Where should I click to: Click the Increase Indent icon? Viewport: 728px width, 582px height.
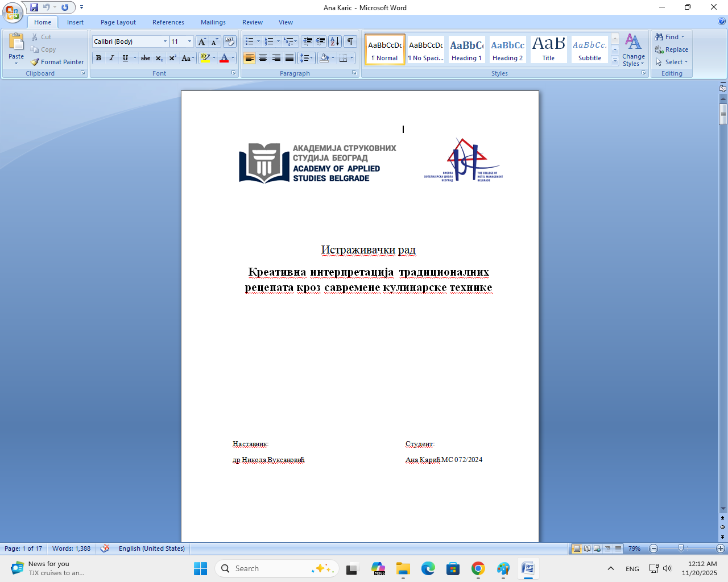321,41
